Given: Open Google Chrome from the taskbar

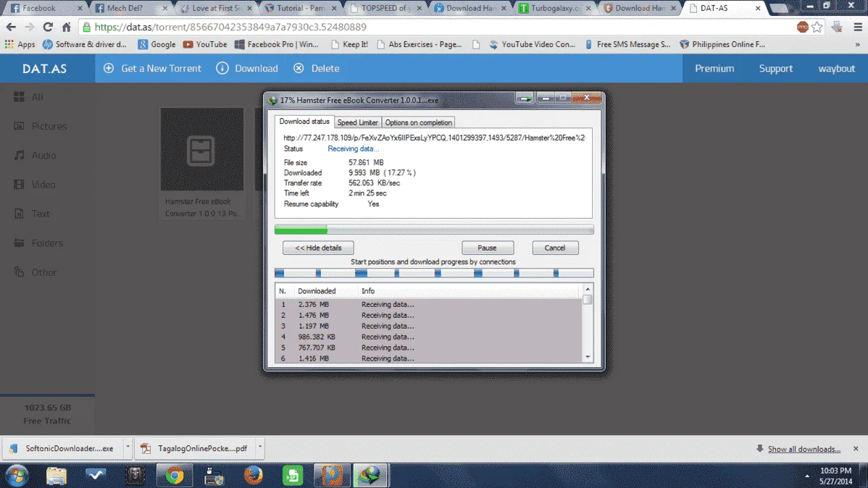Looking at the screenshot, I should 175,475.
